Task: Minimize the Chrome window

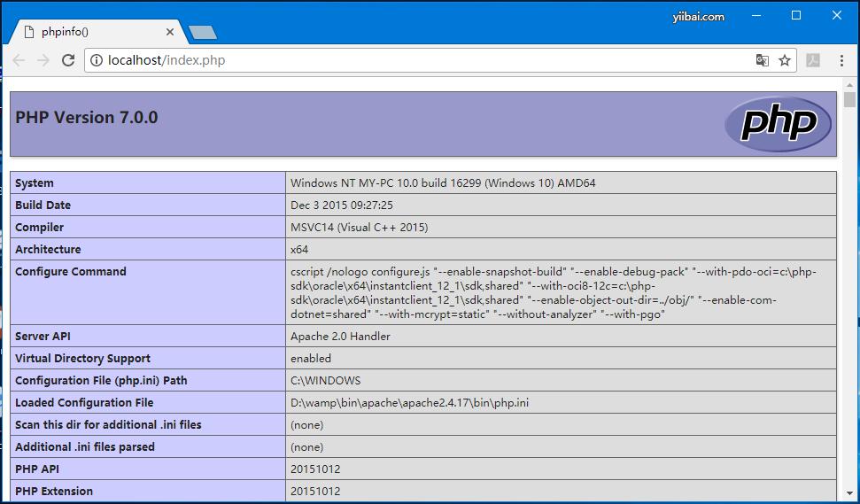Action: click(756, 15)
